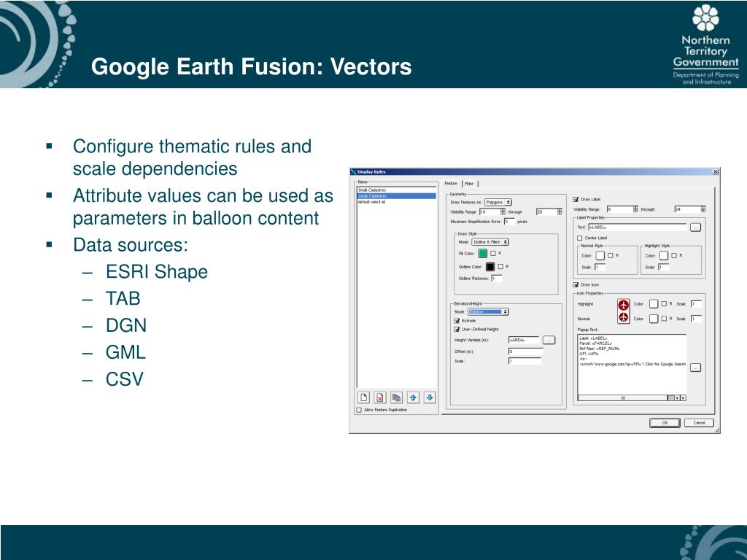The height and width of the screenshot is (560, 747).
Task: Select the Small Cadastres rule
Action: point(396,190)
